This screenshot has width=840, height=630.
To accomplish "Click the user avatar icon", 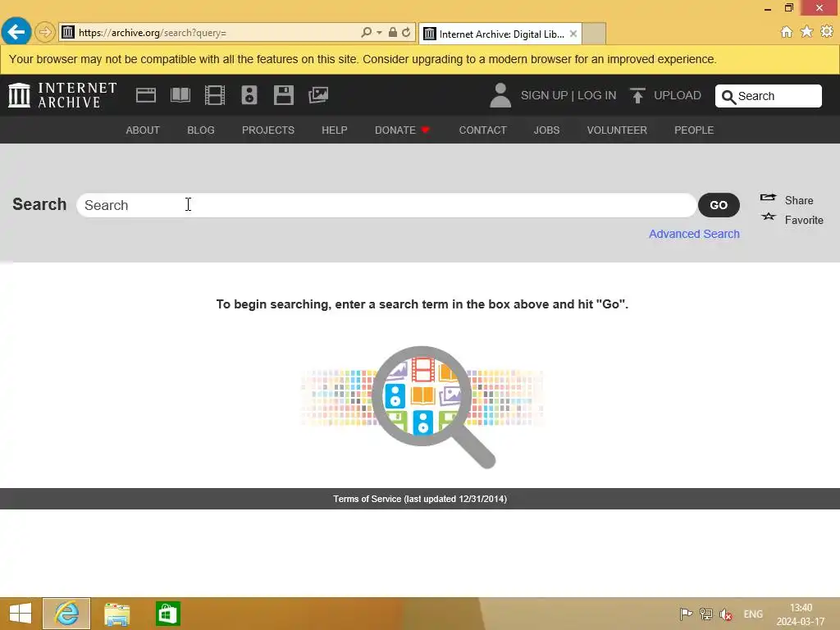I will [500, 95].
